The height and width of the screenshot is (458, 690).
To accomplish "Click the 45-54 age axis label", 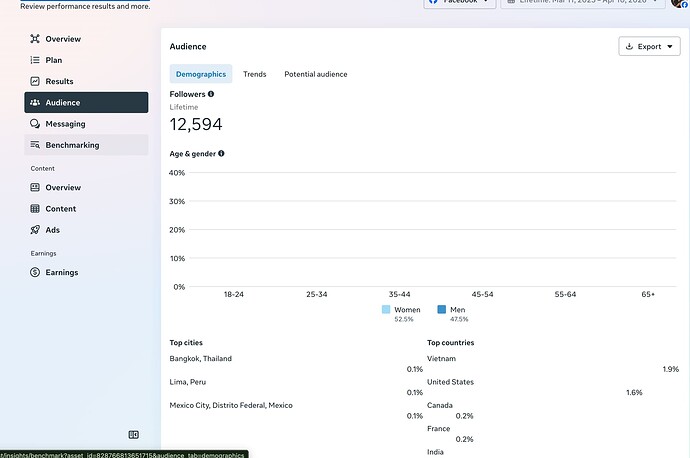I will (x=482, y=294).
